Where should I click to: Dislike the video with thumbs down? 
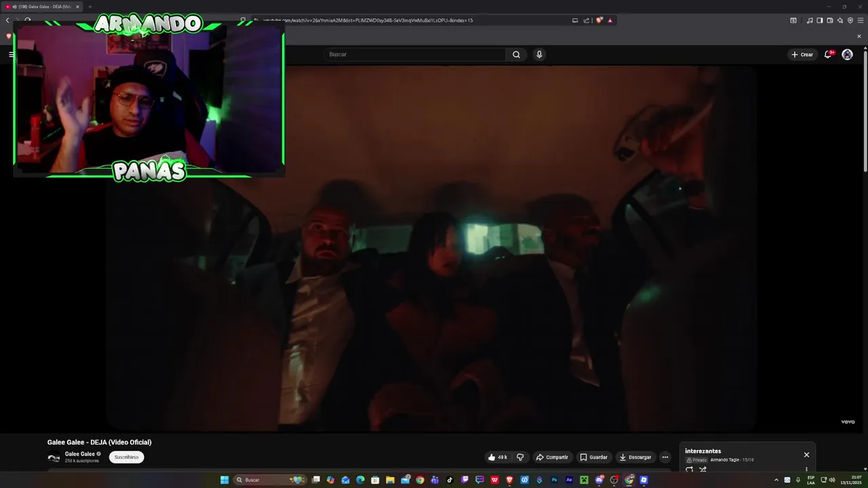pos(520,457)
